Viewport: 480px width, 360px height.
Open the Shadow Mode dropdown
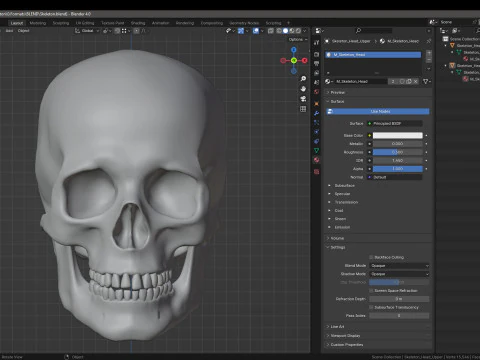click(399, 274)
